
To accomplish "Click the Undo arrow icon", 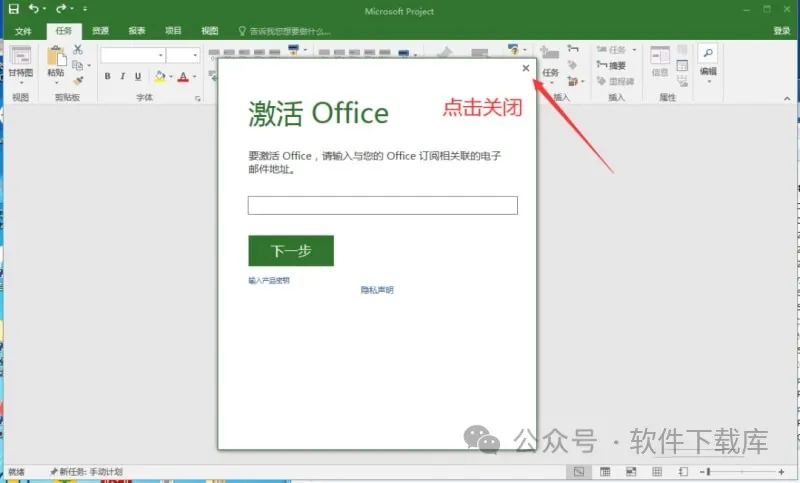I will [x=34, y=9].
